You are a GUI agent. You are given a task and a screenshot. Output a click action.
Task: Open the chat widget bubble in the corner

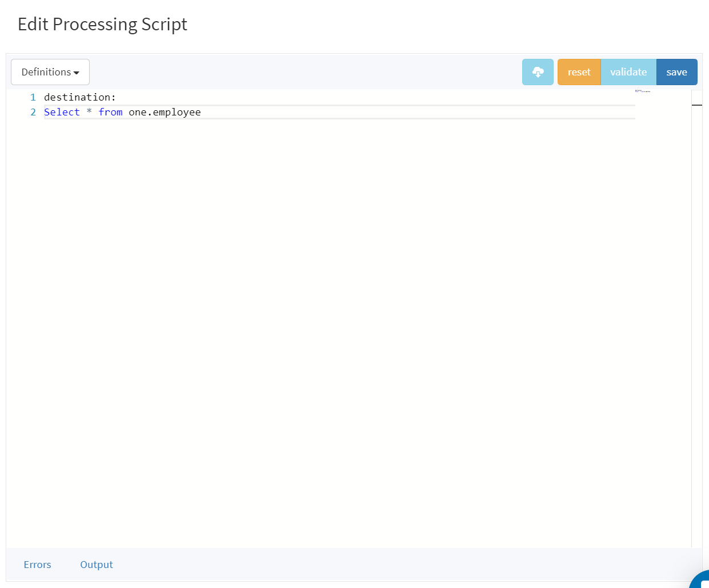(x=702, y=581)
